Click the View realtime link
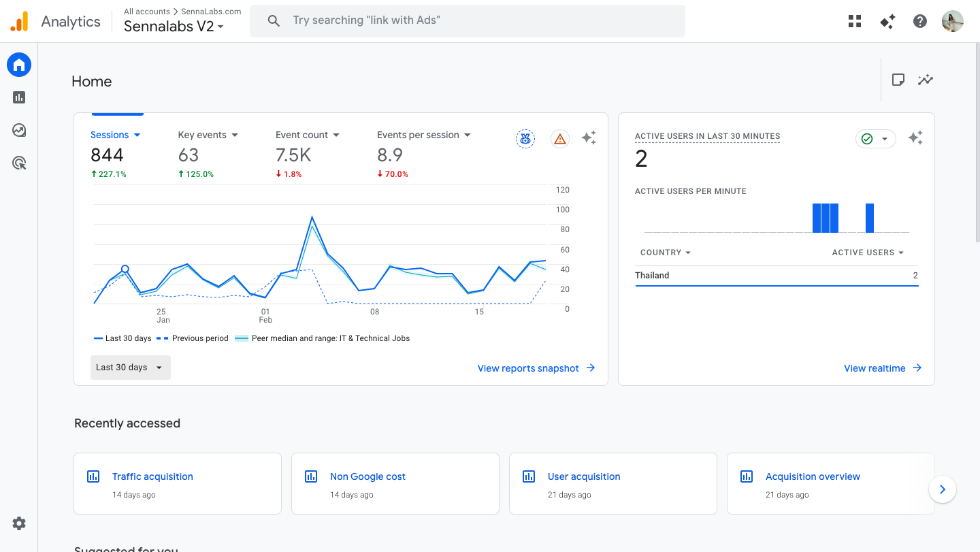 point(882,368)
